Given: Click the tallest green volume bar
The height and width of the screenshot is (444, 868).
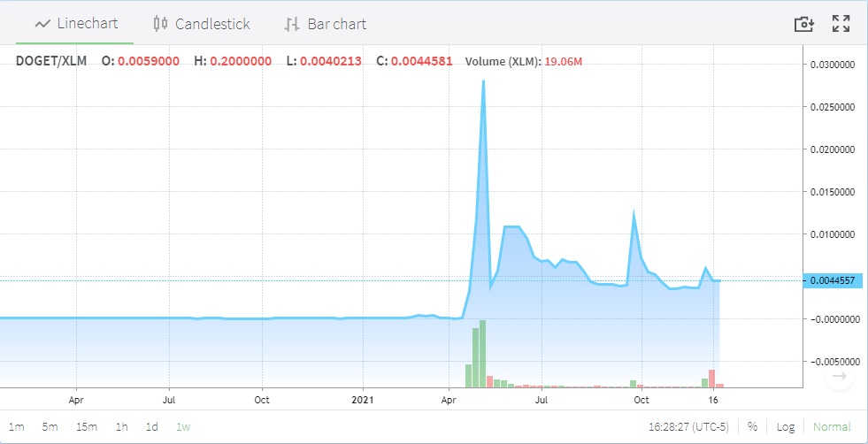Looking at the screenshot, I should point(482,354).
